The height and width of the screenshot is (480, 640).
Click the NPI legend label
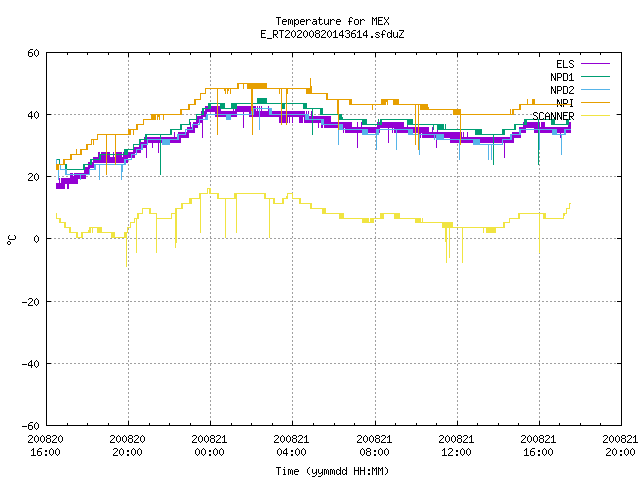tap(565, 103)
